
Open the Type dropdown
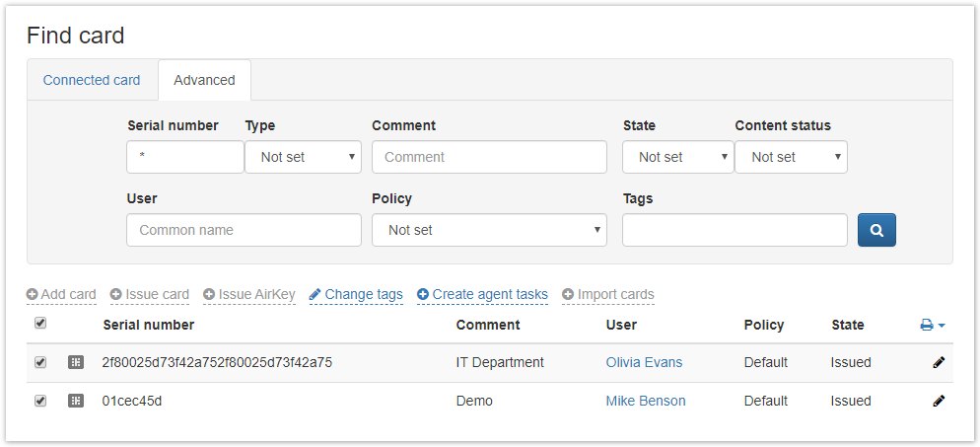tap(303, 157)
